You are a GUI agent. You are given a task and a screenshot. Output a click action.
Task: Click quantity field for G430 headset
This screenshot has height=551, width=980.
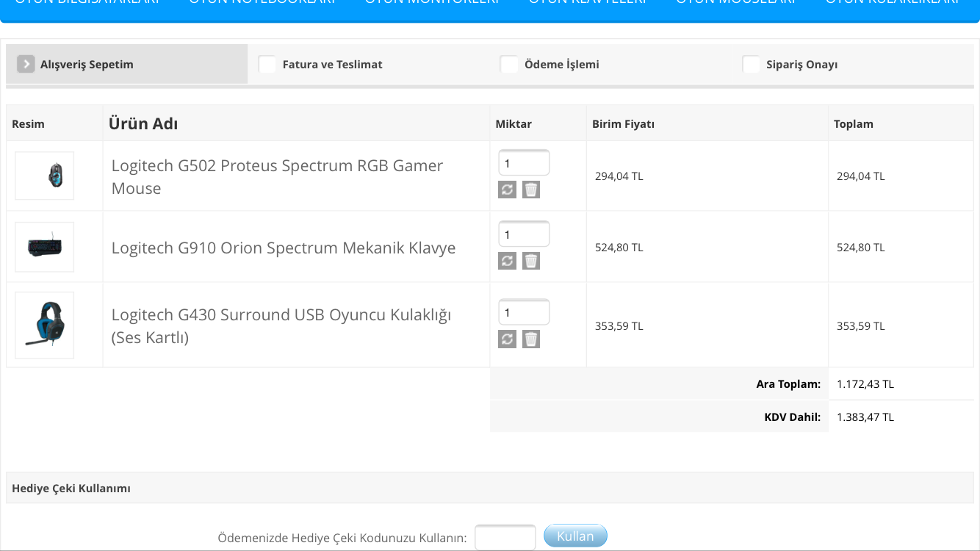point(524,312)
